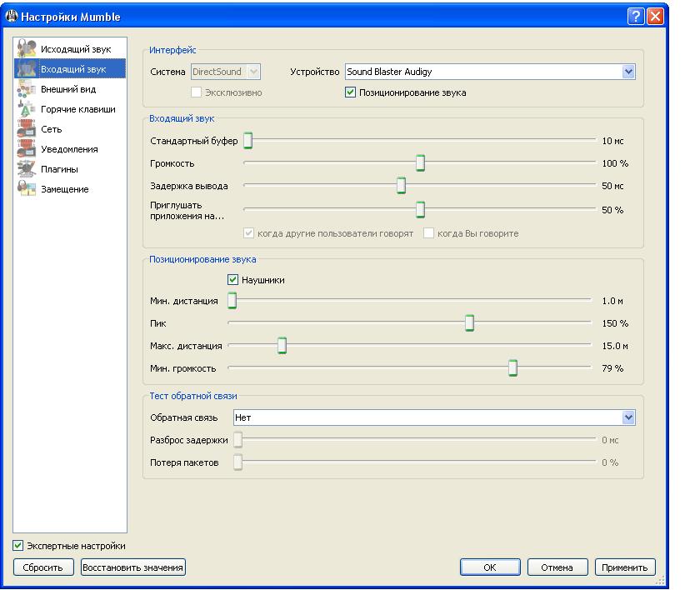Screen dimensions: 700x590
Task: Open the Исходящий звук settings icon
Action: click(x=27, y=49)
